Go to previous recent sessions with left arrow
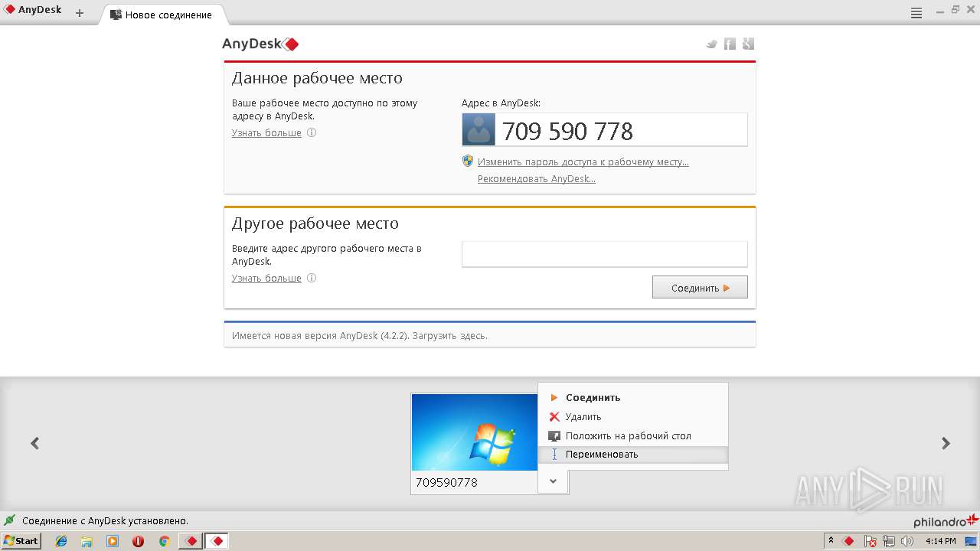 point(34,443)
